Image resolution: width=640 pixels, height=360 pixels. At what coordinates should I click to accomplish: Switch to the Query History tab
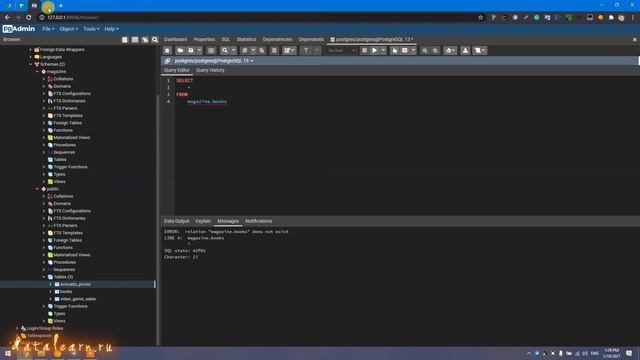pyautogui.click(x=210, y=70)
